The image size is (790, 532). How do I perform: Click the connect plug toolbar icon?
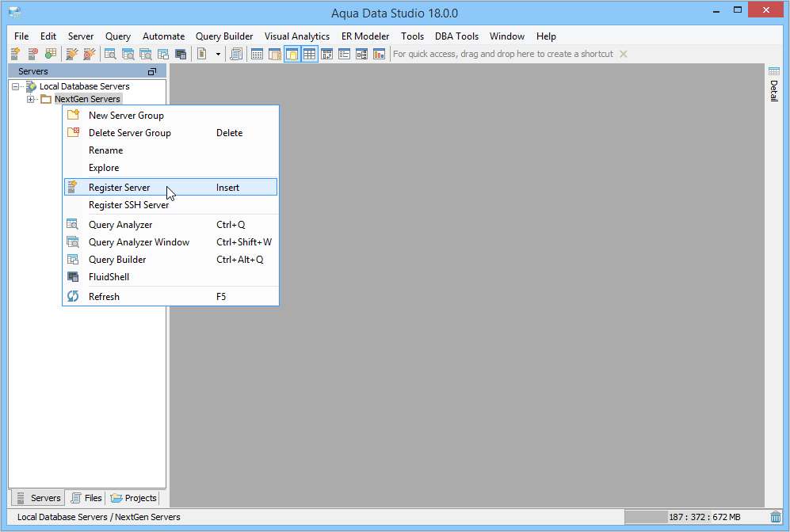coord(71,54)
